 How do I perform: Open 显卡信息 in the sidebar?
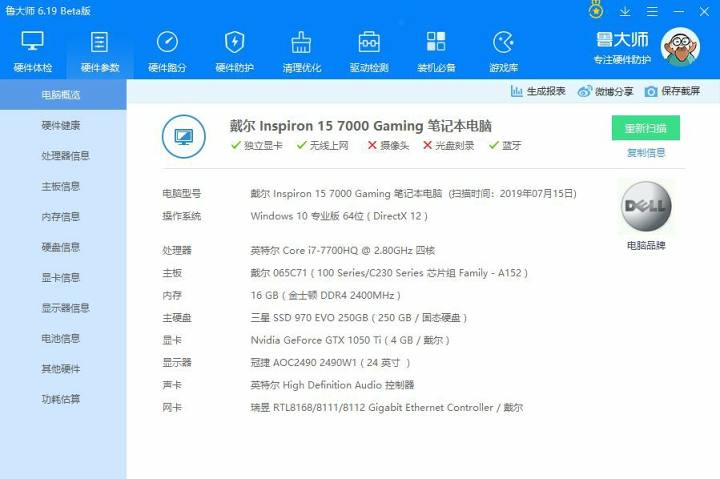click(x=61, y=277)
